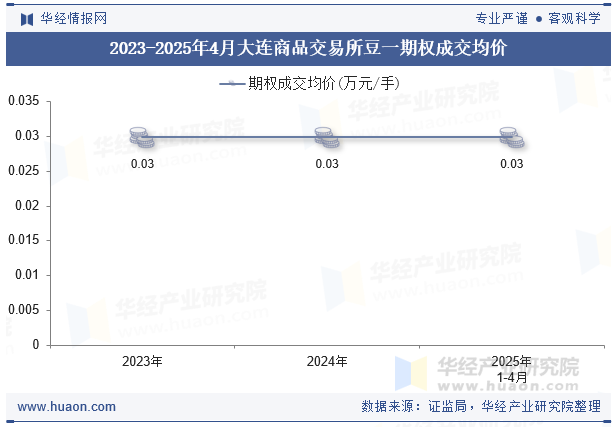This screenshot has height=427, width=615.
Task: Click the 0.03 data label under 2025年 point
Action: point(511,164)
